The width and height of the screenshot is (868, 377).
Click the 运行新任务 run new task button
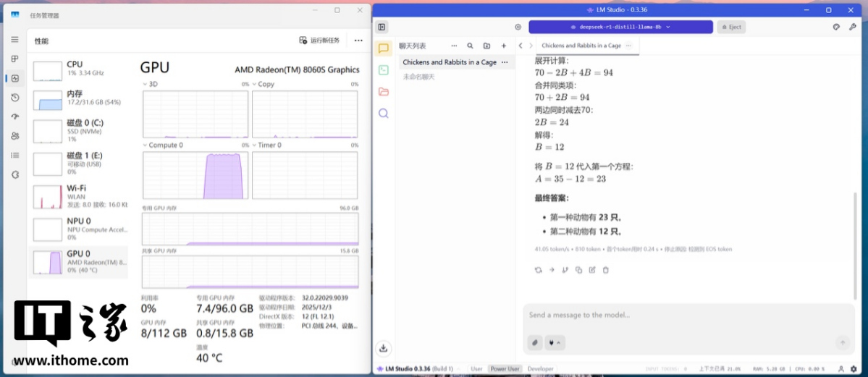click(x=319, y=41)
